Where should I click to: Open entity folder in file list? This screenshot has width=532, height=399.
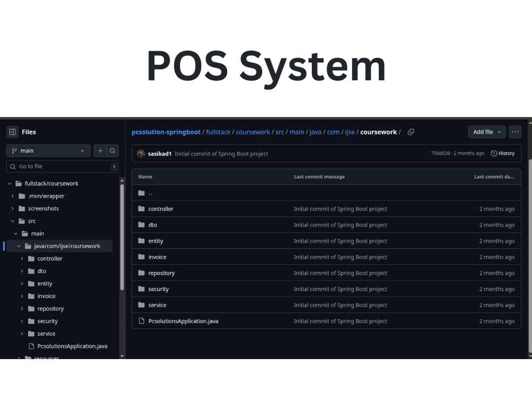[x=156, y=241]
